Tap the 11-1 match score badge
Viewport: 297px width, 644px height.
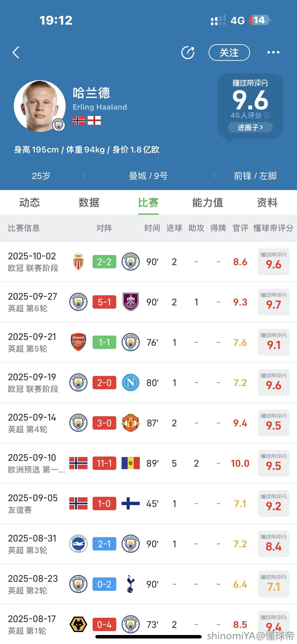click(104, 463)
